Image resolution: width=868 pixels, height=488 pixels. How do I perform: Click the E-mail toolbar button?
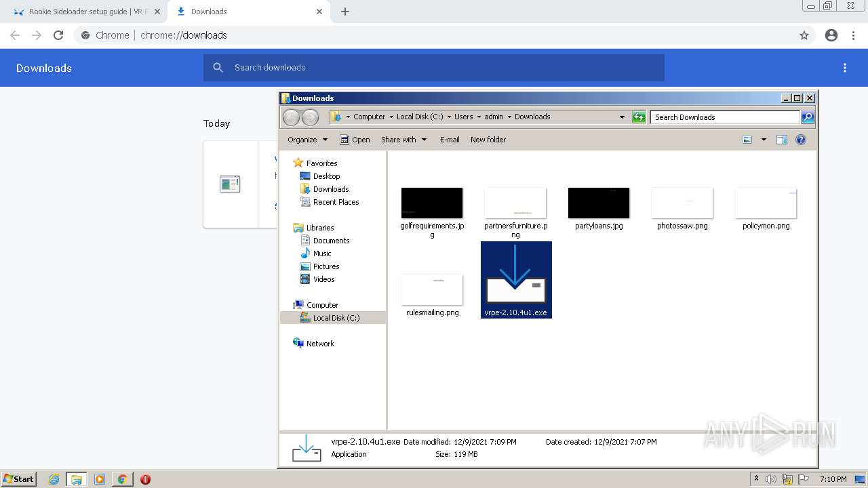(x=450, y=140)
